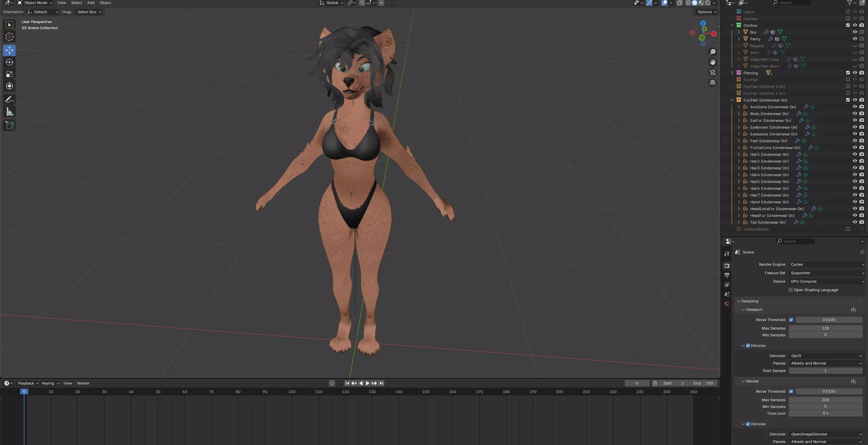Open the viewport Options button

707,12
